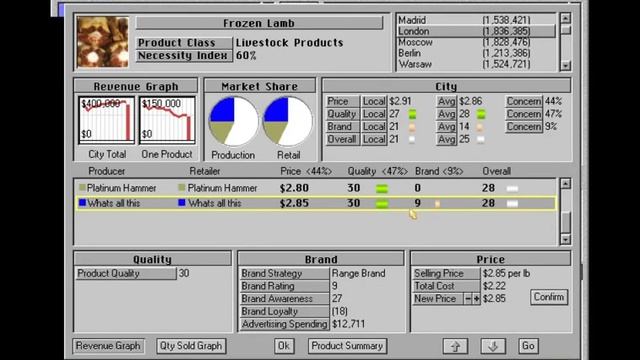This screenshot has width=640, height=360.
Task: Click the producer list scroll down arrow
Action: [x=565, y=239]
